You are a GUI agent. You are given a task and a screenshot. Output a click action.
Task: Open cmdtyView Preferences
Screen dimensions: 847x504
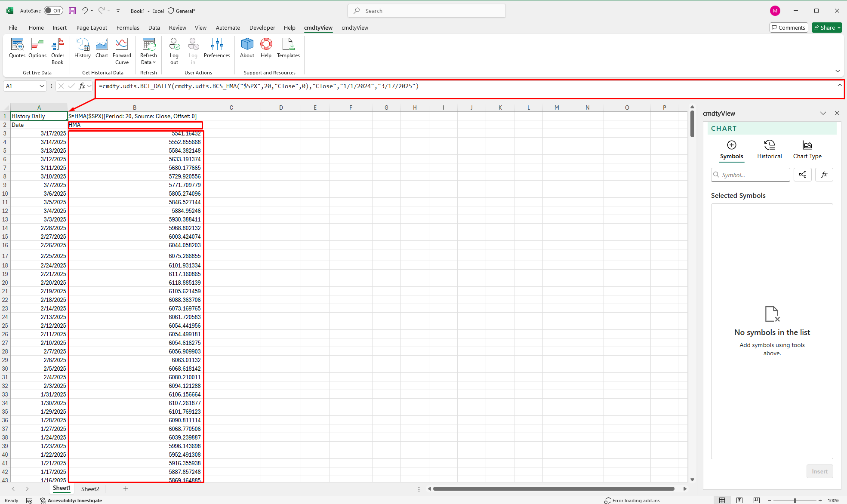217,48
